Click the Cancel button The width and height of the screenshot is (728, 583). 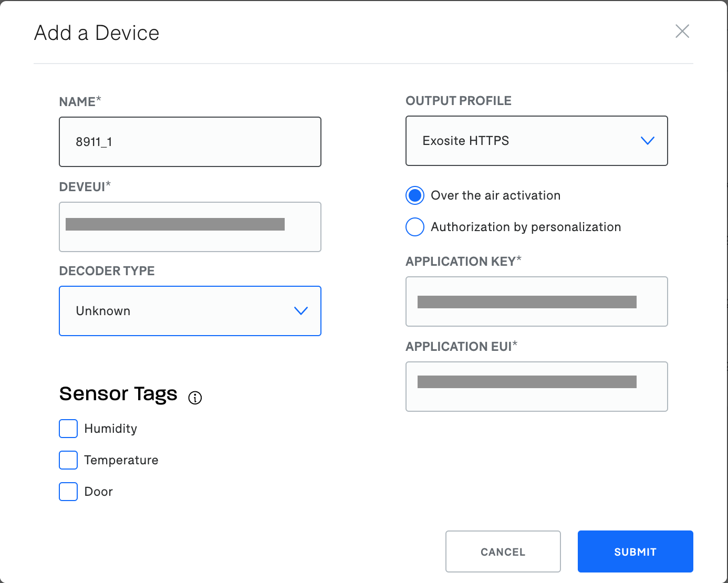[x=503, y=551]
